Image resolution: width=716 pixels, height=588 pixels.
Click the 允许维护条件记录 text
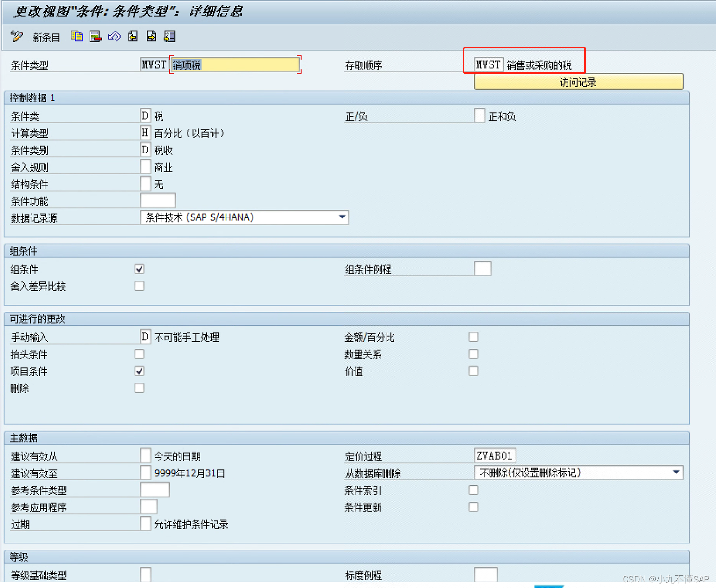[x=191, y=524]
